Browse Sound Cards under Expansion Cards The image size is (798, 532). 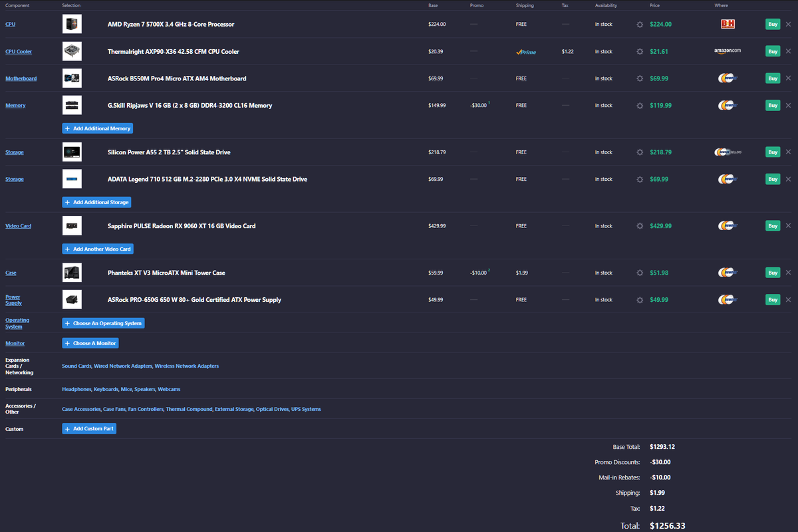tap(76, 366)
